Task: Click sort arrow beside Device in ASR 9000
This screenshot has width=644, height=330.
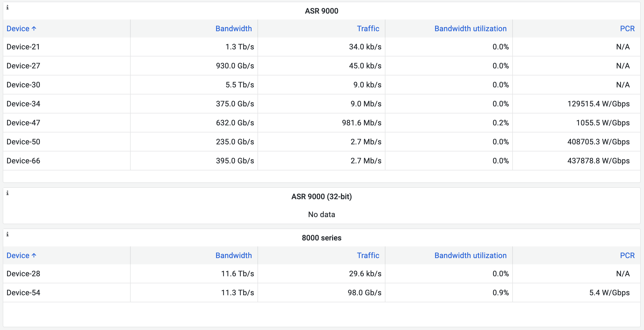Action: [x=34, y=28]
